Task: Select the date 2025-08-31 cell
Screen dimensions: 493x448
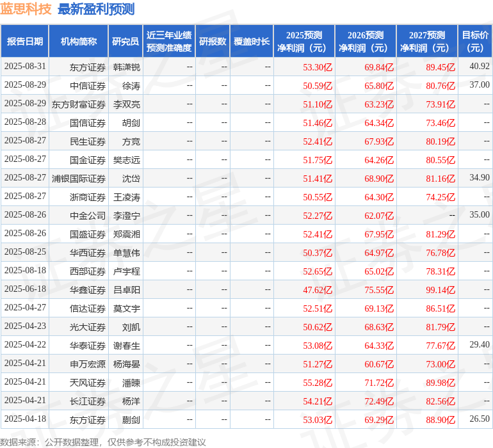Action: click(x=25, y=67)
